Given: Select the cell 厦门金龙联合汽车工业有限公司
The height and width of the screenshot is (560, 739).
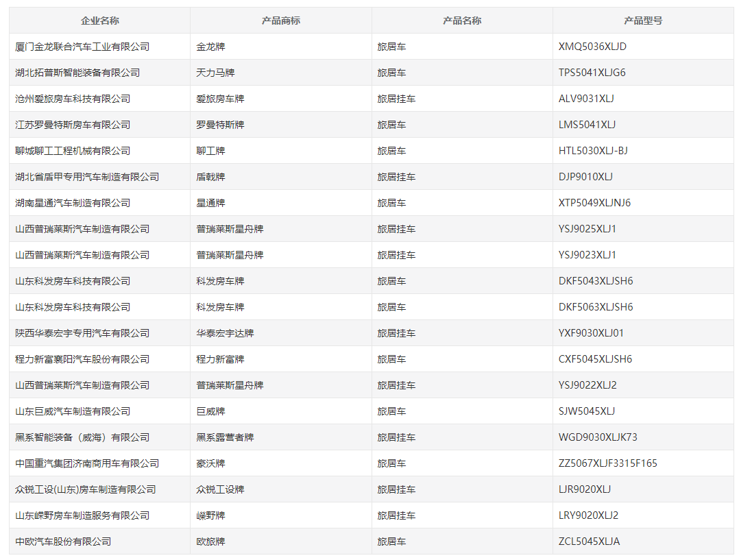Looking at the screenshot, I should tap(99, 46).
